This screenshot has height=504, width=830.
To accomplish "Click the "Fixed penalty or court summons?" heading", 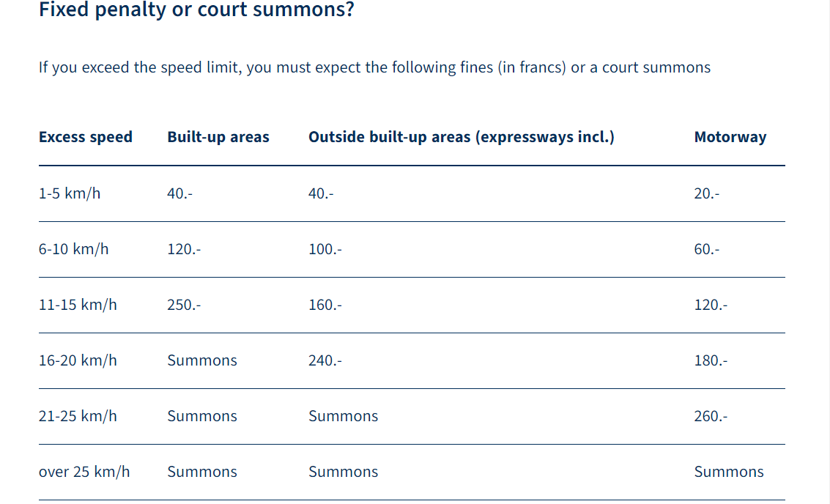I will coord(196,11).
